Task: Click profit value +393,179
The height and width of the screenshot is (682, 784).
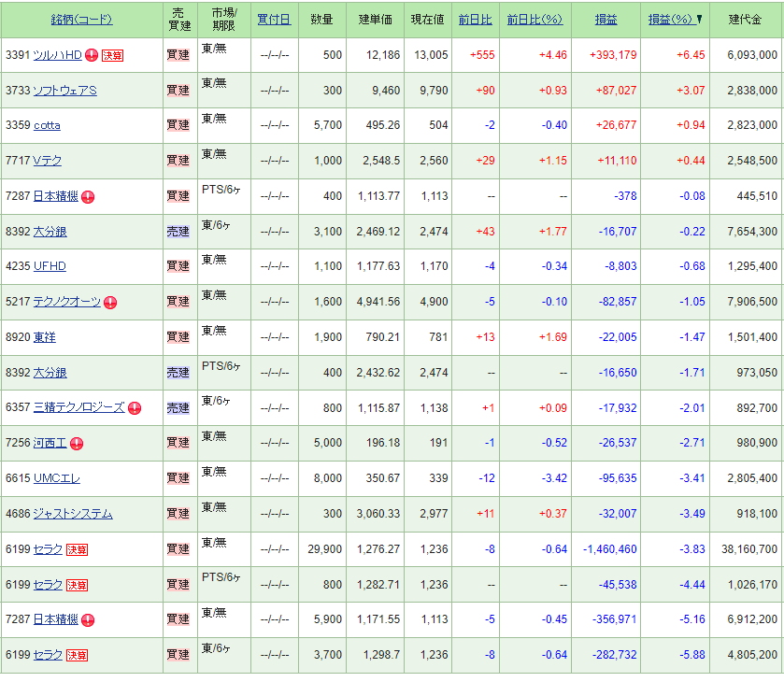Action: tap(613, 55)
